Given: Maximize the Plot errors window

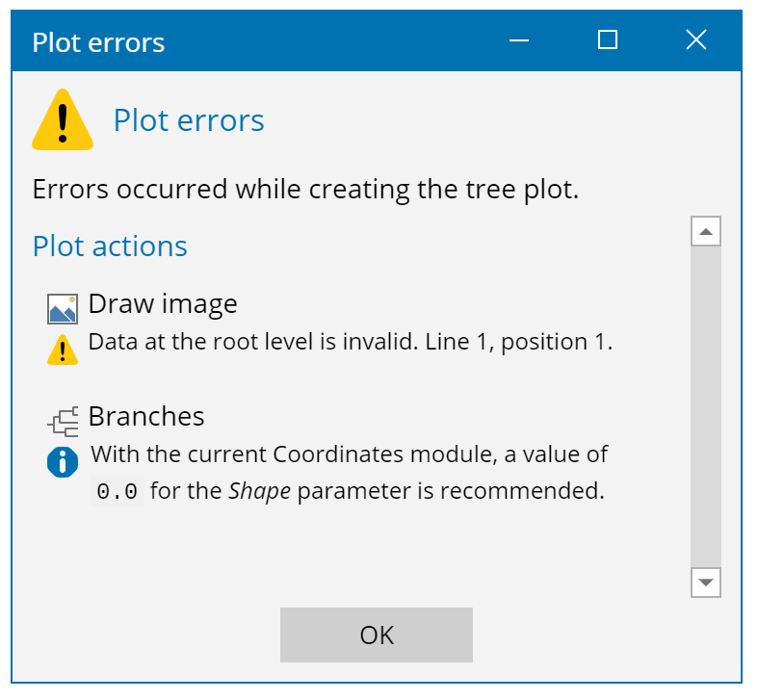Looking at the screenshot, I should click(x=607, y=40).
